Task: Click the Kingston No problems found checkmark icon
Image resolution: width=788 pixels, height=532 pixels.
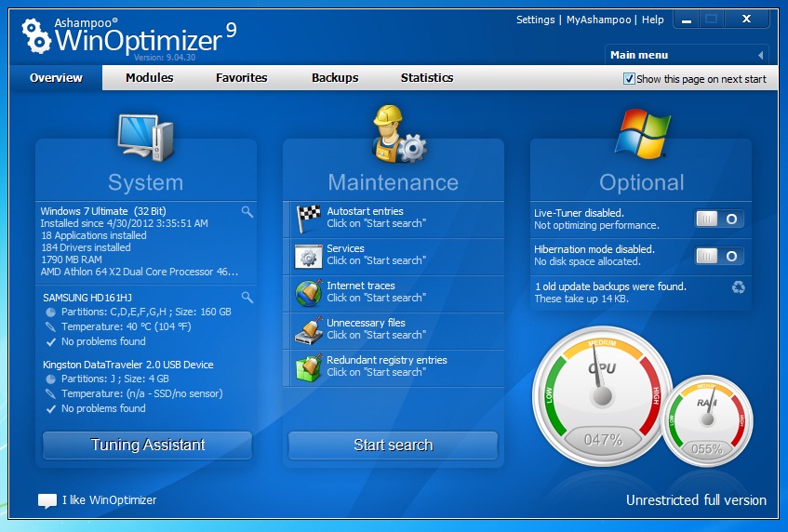Action: click(51, 409)
